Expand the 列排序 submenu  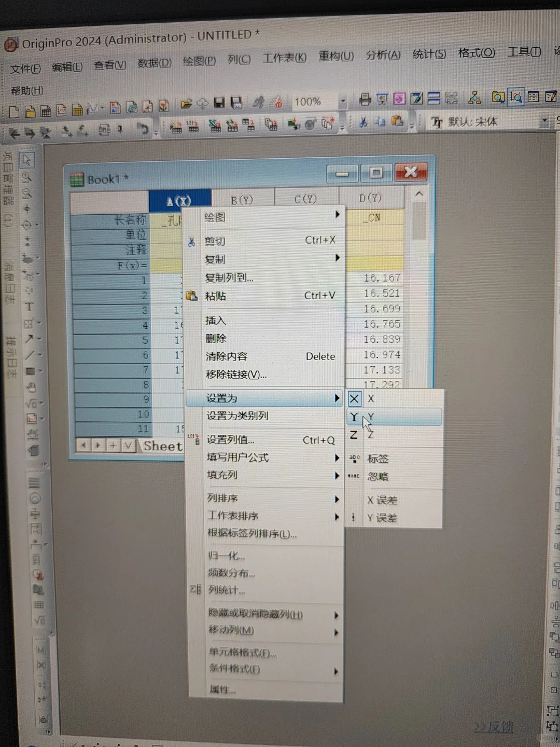coord(265,499)
